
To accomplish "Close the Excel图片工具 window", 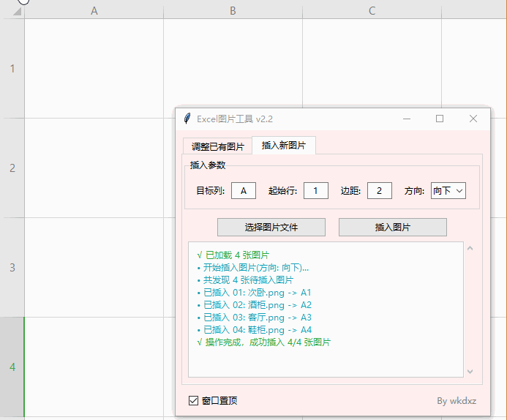I will coord(473,119).
